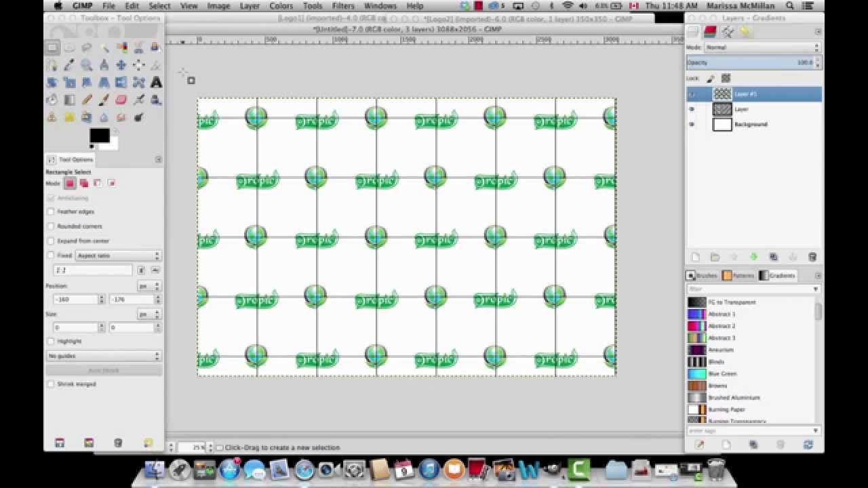Viewport: 868px width, 488px height.
Task: Toggle visibility of Layer #1
Action: 692,94
